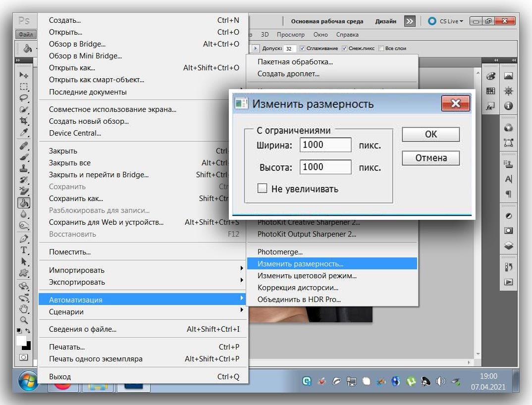Open the Character panel icon
Viewport: 532px width, 405px height.
point(508,179)
